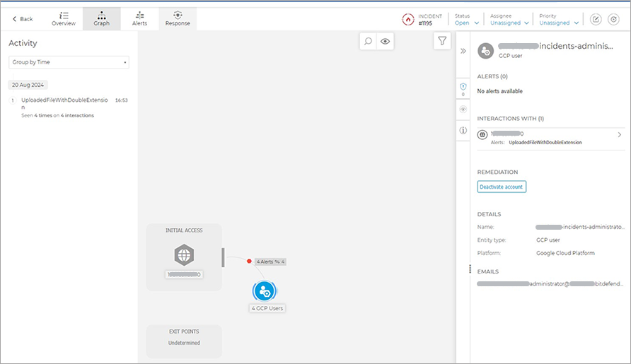Collapse side panel with double chevron

pyautogui.click(x=463, y=51)
